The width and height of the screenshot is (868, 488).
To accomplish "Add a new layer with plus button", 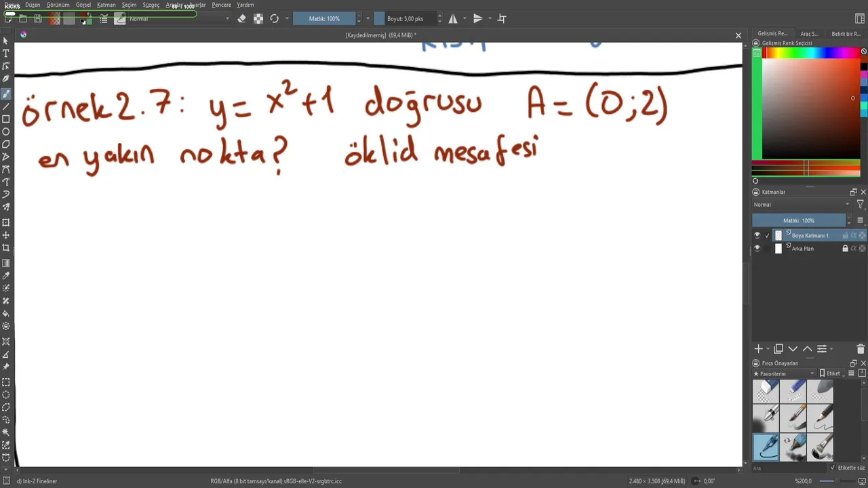I will [758, 348].
